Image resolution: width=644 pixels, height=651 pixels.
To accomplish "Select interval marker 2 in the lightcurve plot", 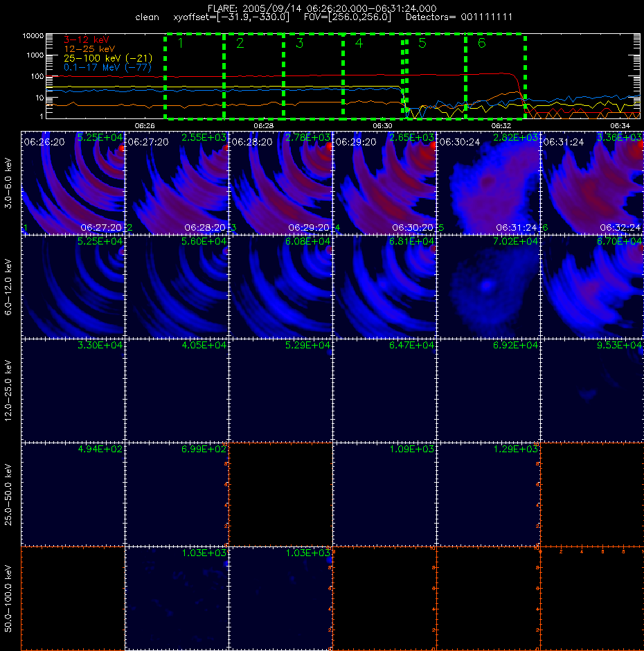I will (240, 43).
